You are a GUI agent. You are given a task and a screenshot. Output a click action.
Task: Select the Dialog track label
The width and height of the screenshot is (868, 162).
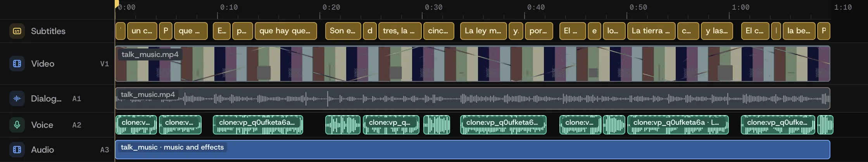tap(46, 99)
